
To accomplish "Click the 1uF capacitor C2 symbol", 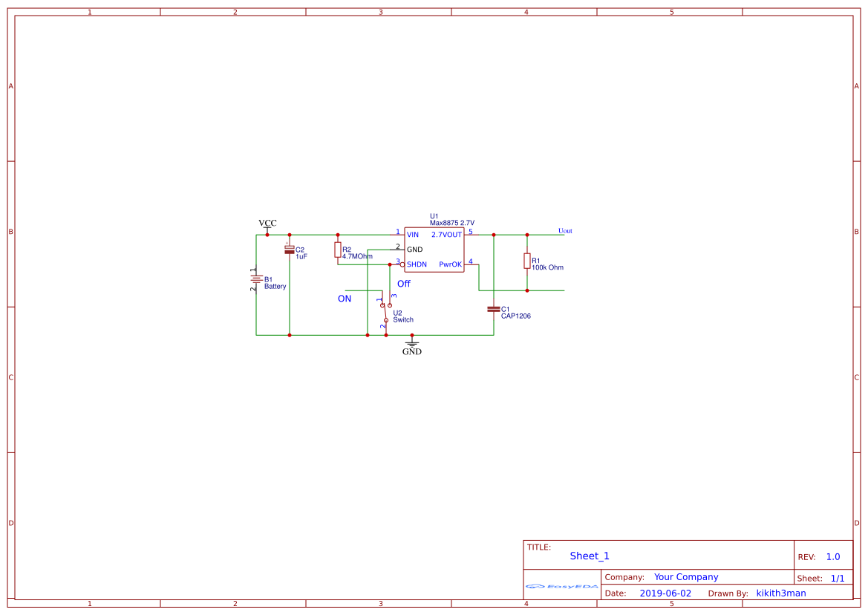I will point(289,250).
